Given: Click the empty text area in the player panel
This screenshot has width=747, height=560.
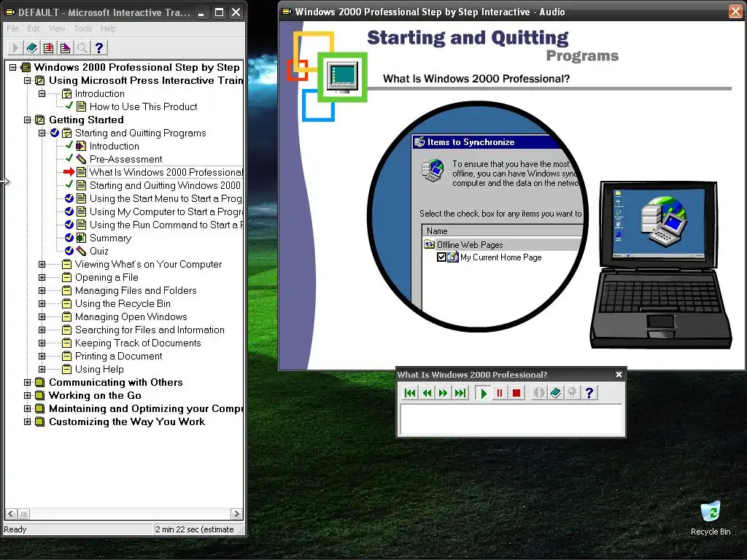Looking at the screenshot, I should pos(511,419).
